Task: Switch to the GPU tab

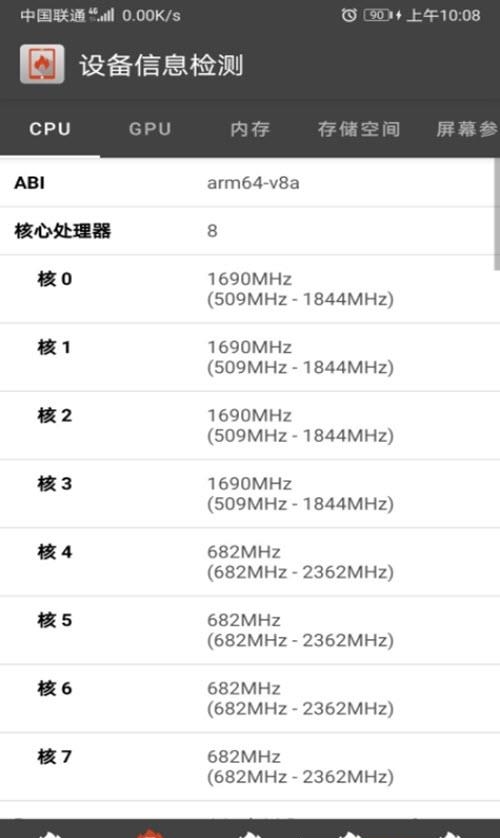Action: click(150, 129)
